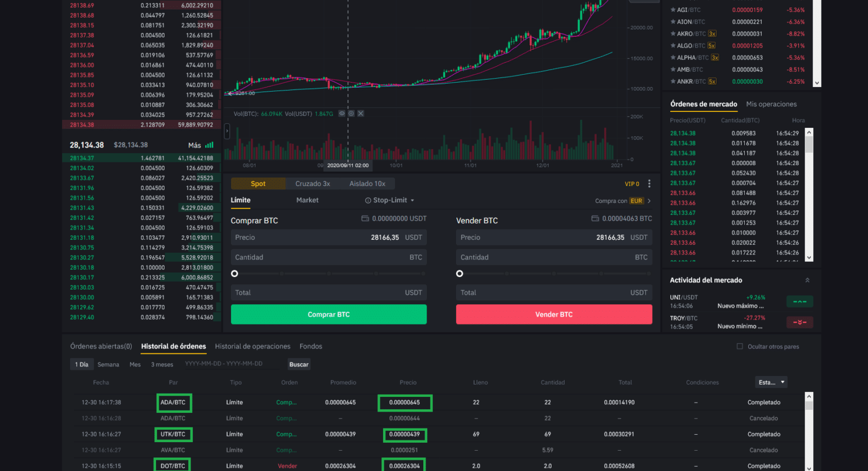
Task: Click the red Vender BTC button
Action: click(554, 314)
